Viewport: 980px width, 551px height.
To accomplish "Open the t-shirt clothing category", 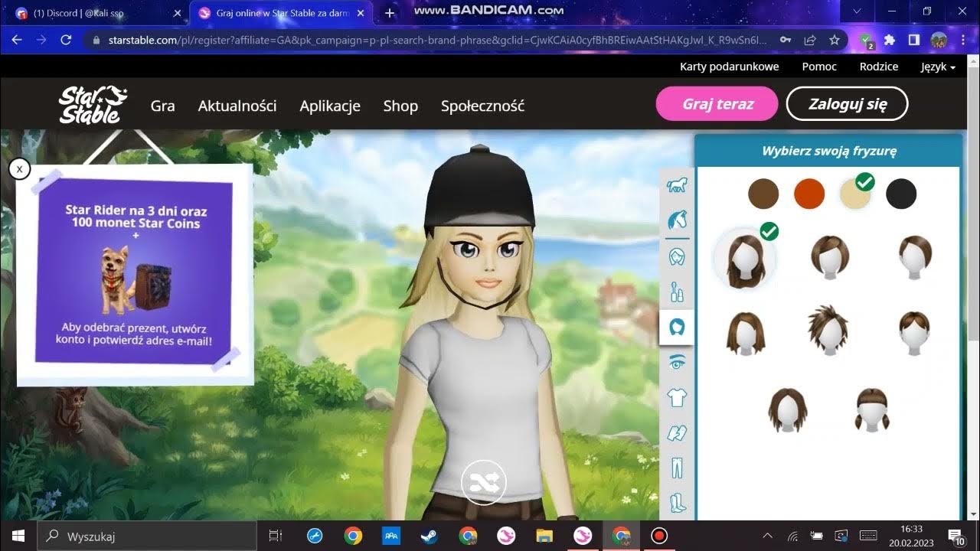I will tap(677, 397).
